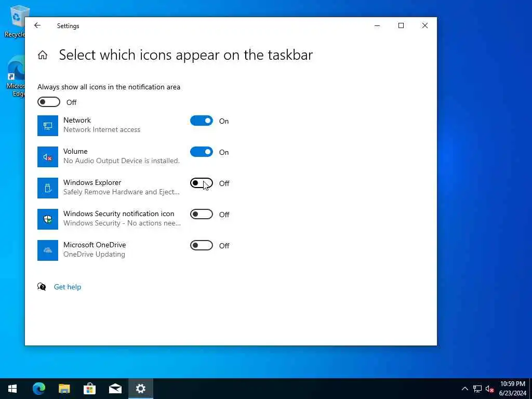
Task: Enable the Windows Explorer icon toggle
Action: [202, 183]
